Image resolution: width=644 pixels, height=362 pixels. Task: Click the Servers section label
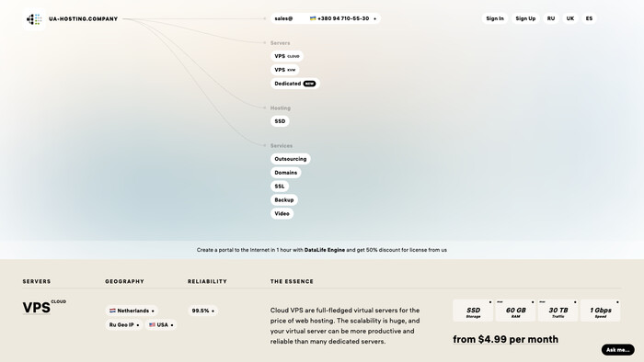[280, 43]
